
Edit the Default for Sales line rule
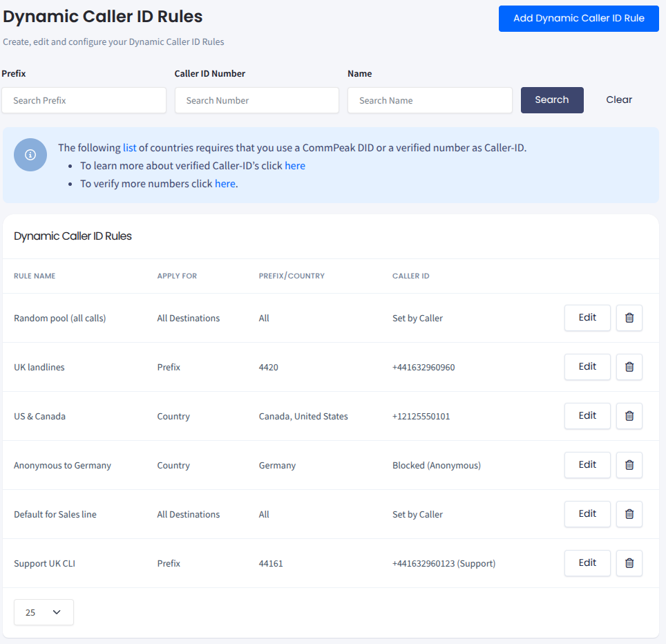tap(587, 514)
